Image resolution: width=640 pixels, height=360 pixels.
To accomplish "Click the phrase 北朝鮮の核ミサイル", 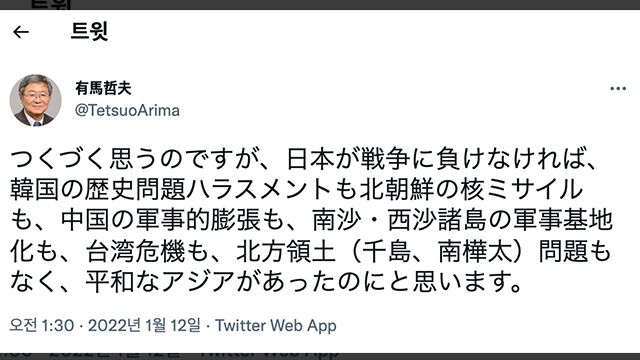I will pyautogui.click(x=471, y=189).
